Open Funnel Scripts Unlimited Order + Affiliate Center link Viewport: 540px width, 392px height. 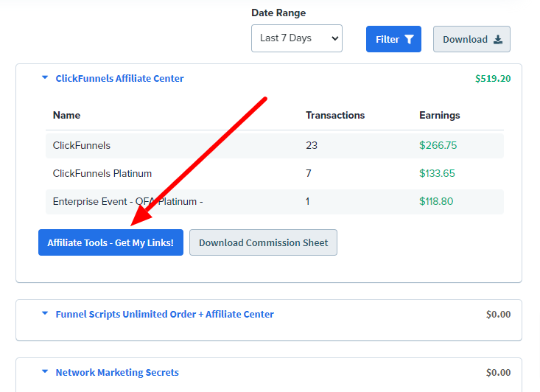point(164,314)
